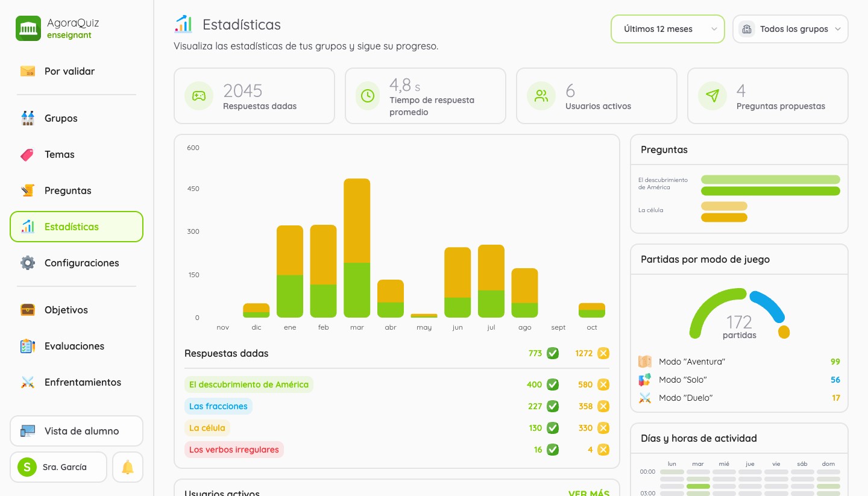Expand the Todos los grupos dropdown
The image size is (868, 496).
pos(790,29)
